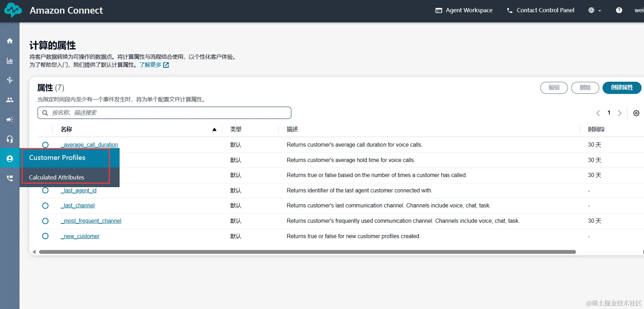Select the _average_call_duration radio button
Viewport: 644px width, 309px height.
point(45,145)
